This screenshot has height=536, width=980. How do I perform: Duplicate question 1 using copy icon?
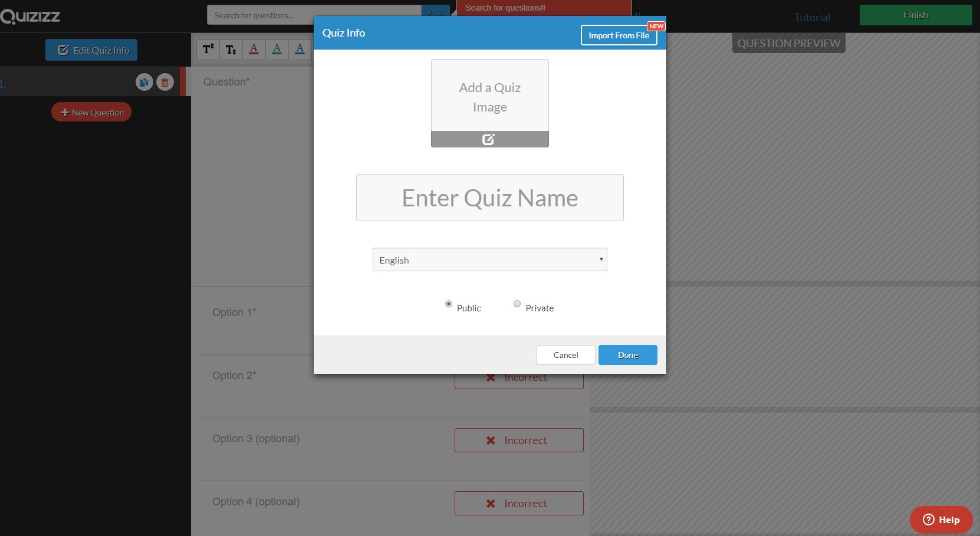[x=144, y=83]
